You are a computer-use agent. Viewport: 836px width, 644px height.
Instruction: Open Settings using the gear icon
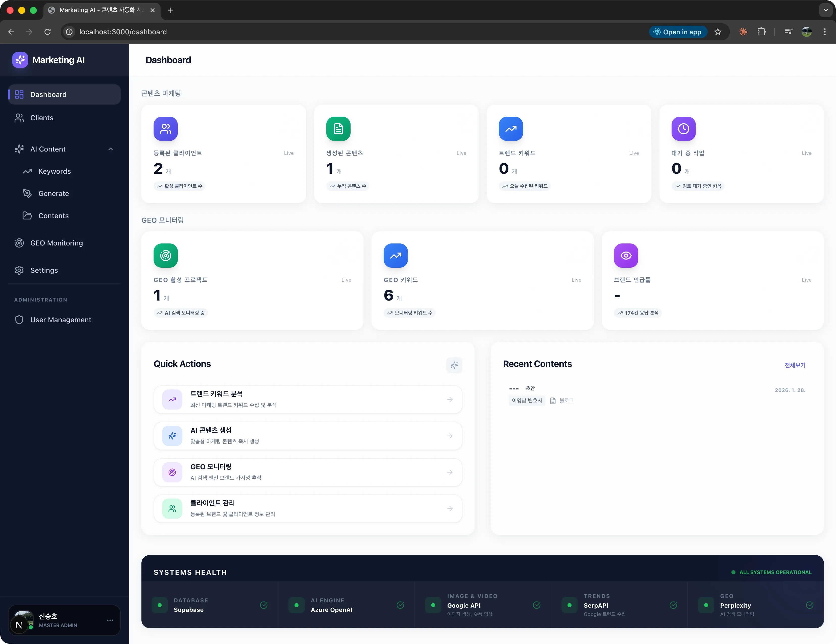click(19, 270)
